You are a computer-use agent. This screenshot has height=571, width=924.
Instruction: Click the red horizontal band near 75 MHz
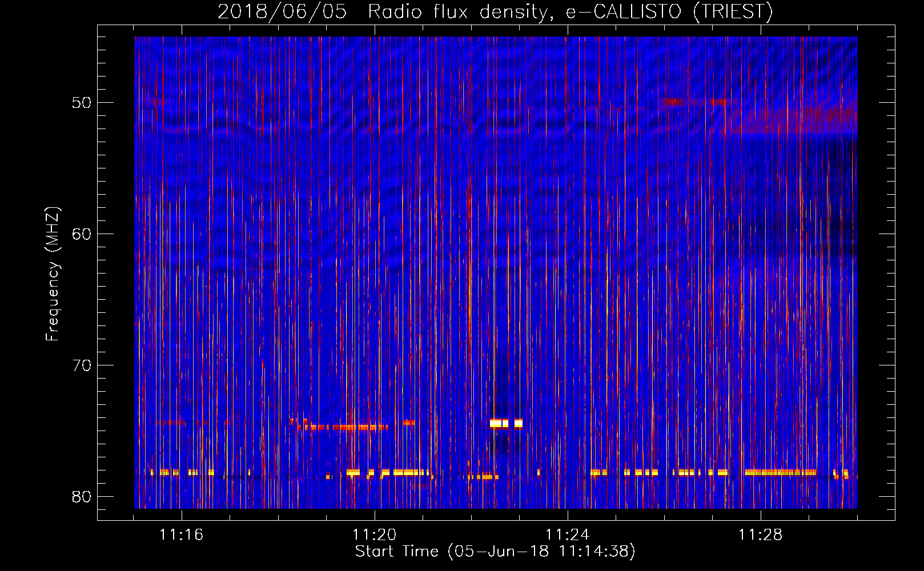pyautogui.click(x=343, y=427)
